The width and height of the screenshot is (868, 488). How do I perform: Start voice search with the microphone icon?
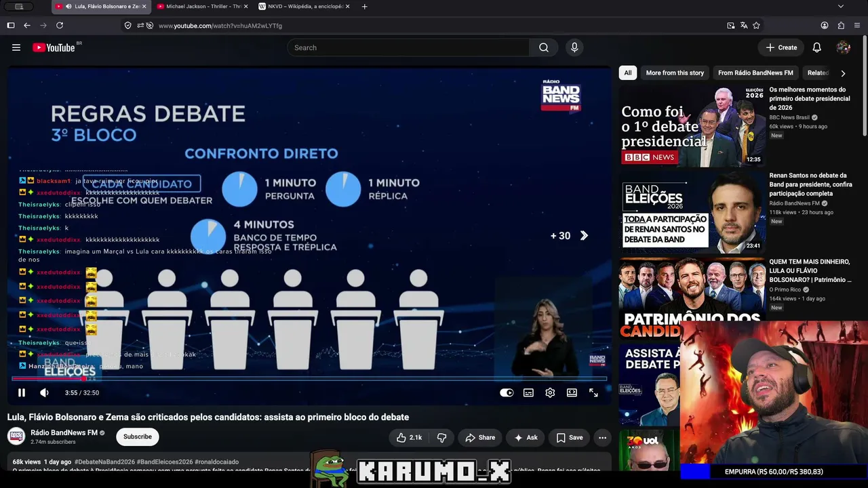pos(574,47)
